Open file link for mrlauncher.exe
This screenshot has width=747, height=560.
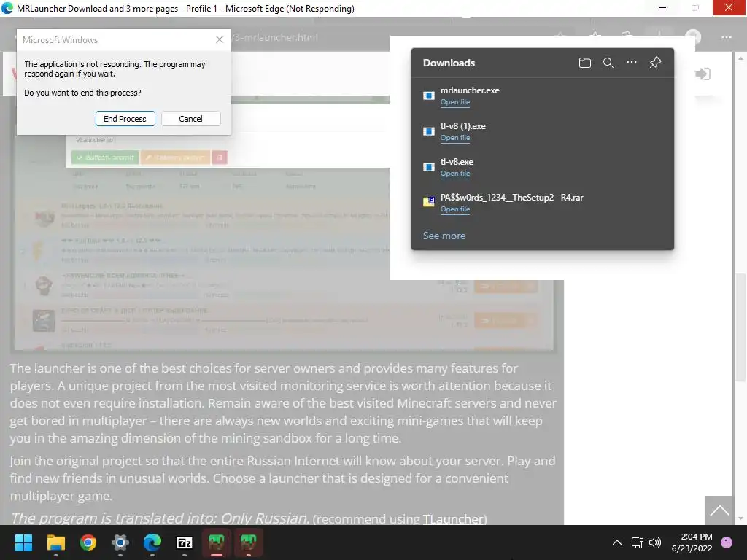coord(455,102)
